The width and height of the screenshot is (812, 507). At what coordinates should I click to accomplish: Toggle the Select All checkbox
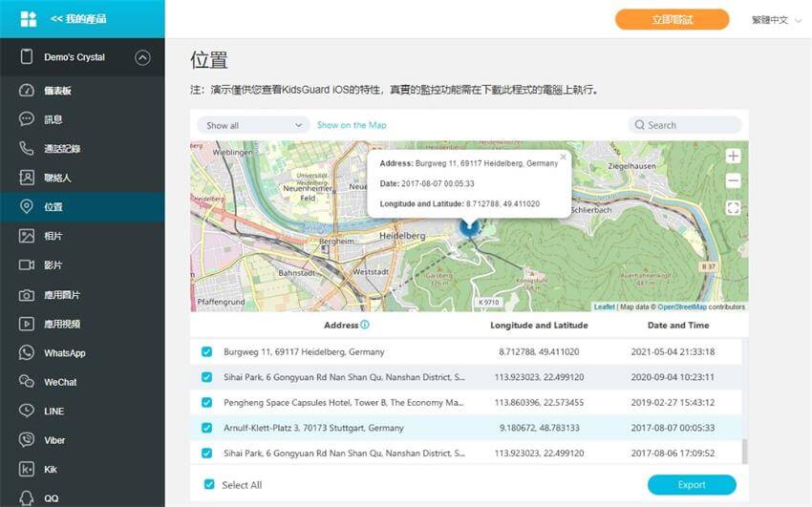click(209, 485)
